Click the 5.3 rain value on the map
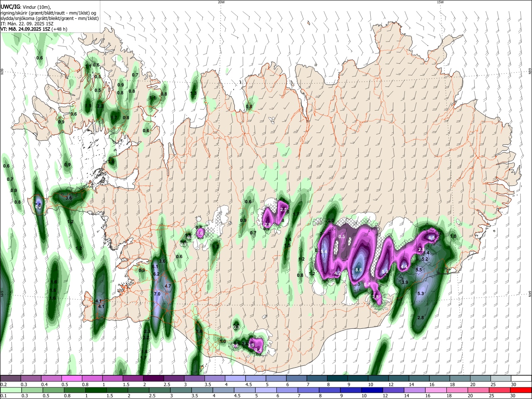This screenshot has height=399, width=532. tap(420, 293)
